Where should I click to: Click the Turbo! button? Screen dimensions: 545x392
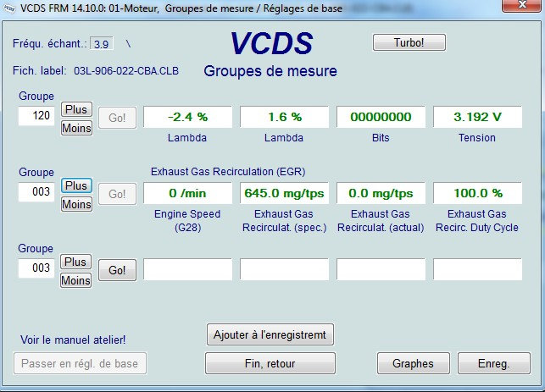[x=409, y=42]
